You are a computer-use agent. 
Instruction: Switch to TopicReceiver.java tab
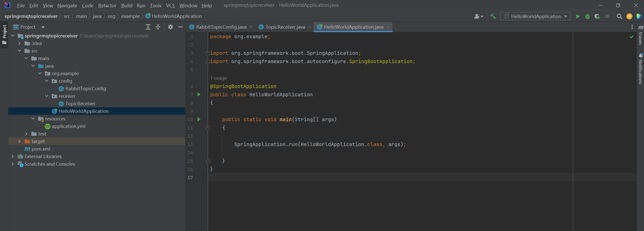point(285,27)
